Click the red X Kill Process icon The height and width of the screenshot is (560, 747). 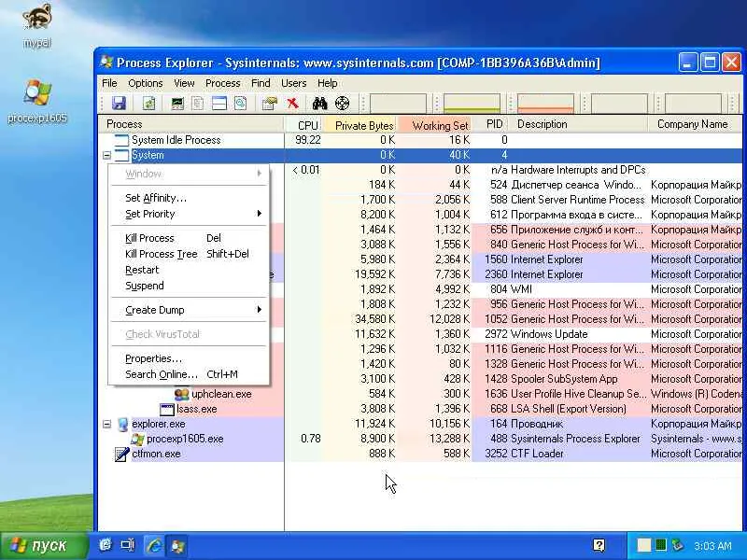[292, 103]
